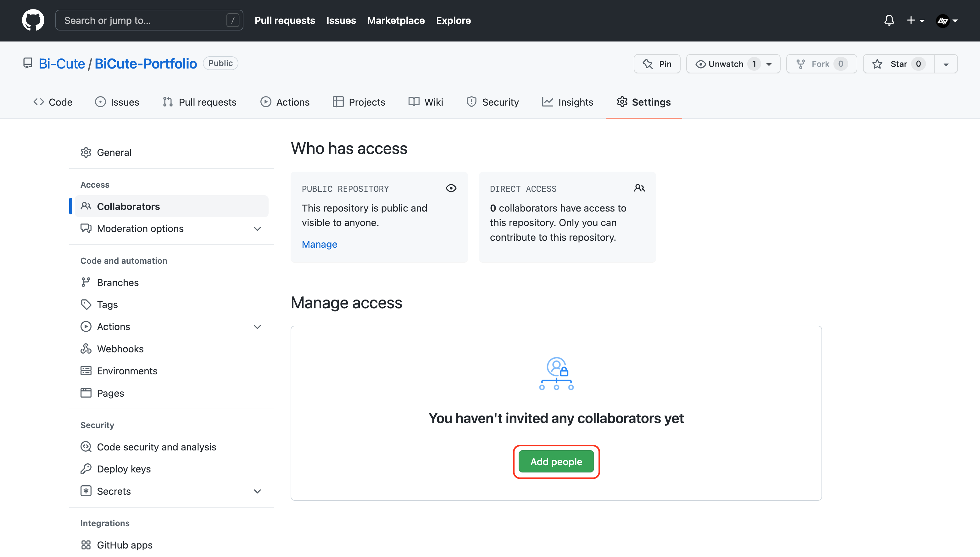This screenshot has height=557, width=980.
Task: Focus the Search or jump to field
Action: (145, 20)
